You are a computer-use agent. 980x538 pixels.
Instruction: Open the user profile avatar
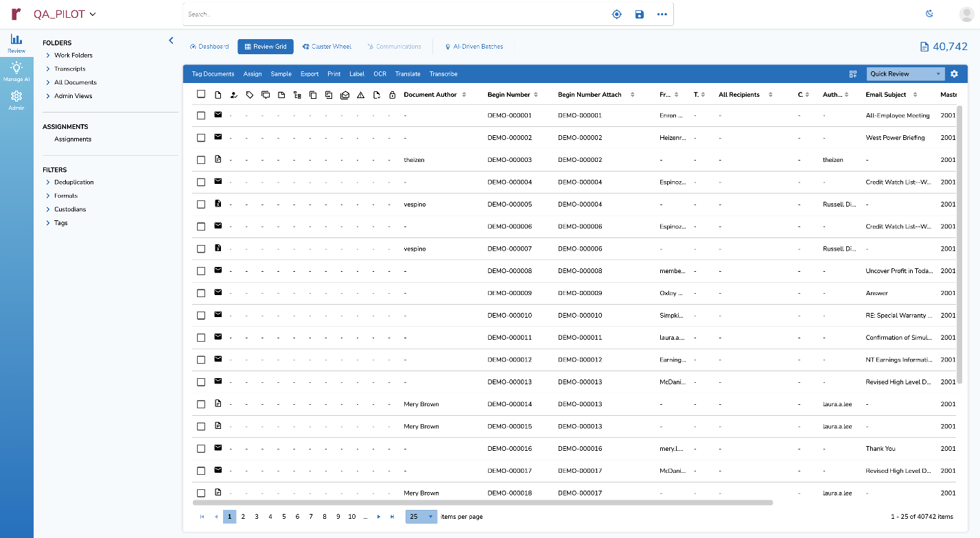(966, 14)
